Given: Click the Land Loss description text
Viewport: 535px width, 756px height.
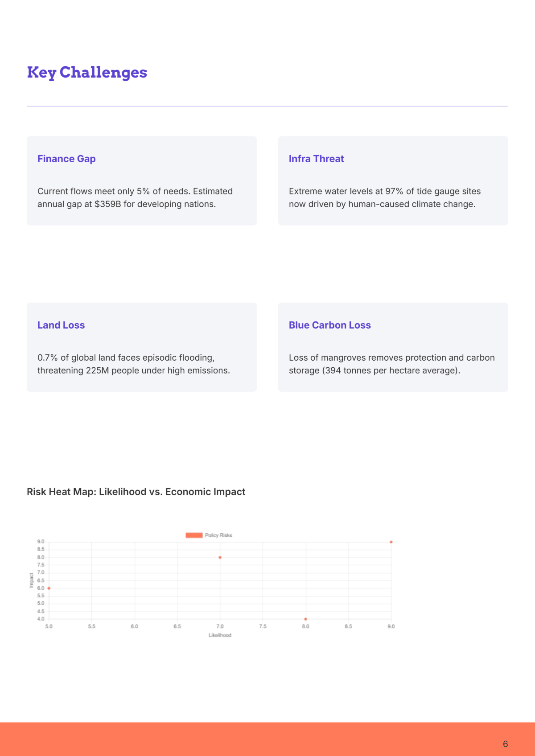Looking at the screenshot, I should [134, 364].
